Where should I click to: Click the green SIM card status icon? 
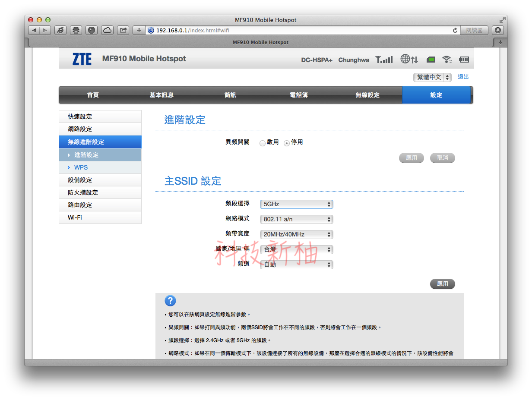(431, 60)
